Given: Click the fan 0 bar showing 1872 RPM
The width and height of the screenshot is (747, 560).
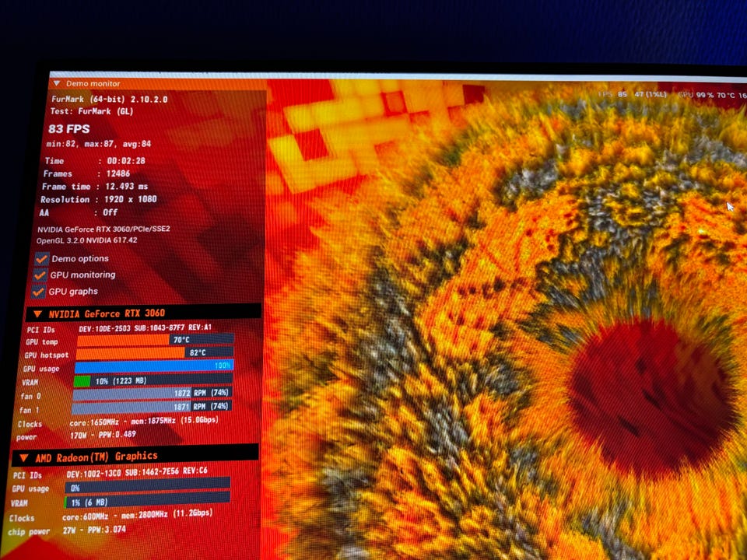Looking at the screenshot, I should click(x=152, y=394).
